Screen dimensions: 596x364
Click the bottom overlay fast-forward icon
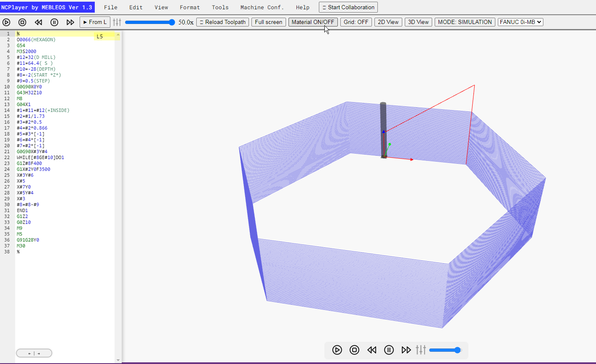(406, 350)
